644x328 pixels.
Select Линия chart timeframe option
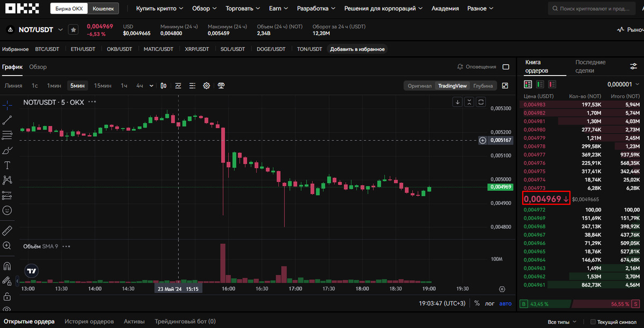click(x=13, y=86)
